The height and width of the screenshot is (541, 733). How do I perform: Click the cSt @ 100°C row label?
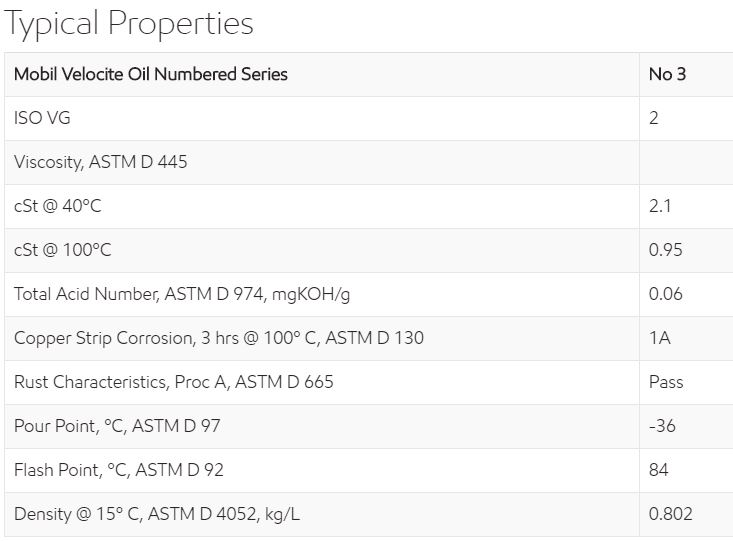coord(62,250)
